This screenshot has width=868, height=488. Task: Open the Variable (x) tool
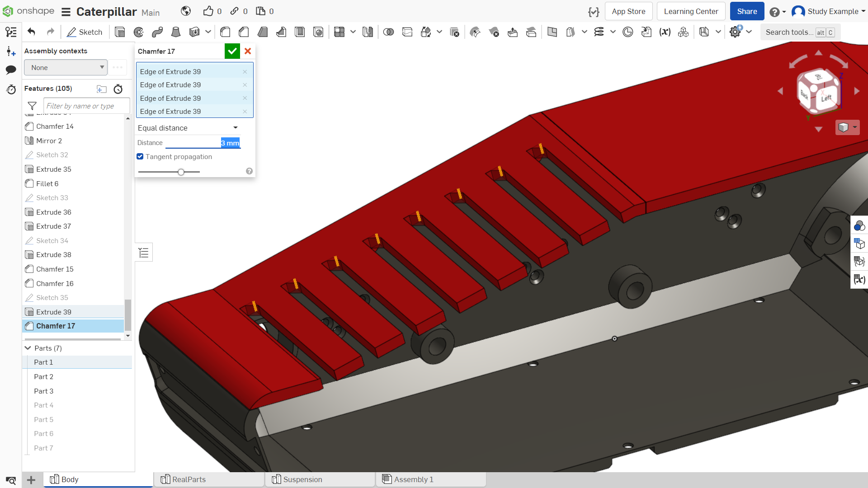pyautogui.click(x=665, y=32)
